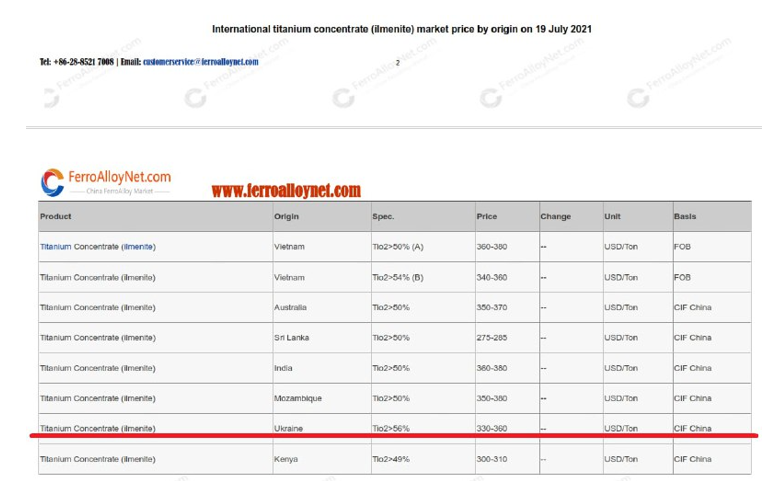Screen dimensions: 765x481
Task: Select the document title about 19 July 2021
Action: pyautogui.click(x=401, y=28)
